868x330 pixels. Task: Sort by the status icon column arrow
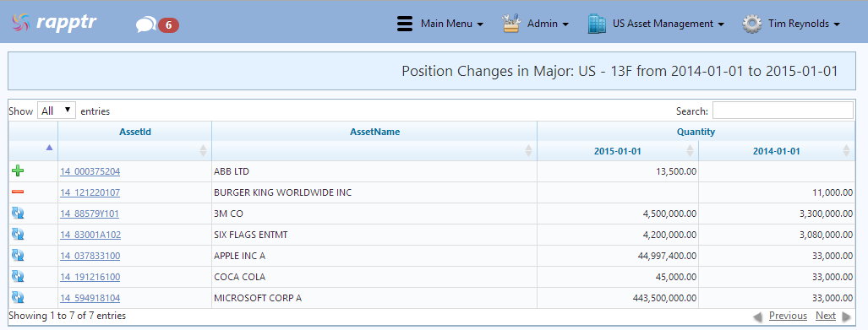pos(49,148)
